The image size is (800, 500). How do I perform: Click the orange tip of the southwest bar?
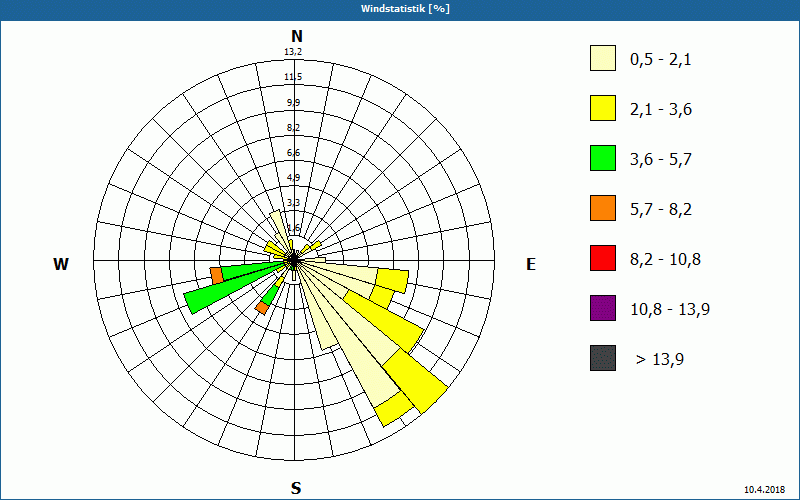(262, 308)
